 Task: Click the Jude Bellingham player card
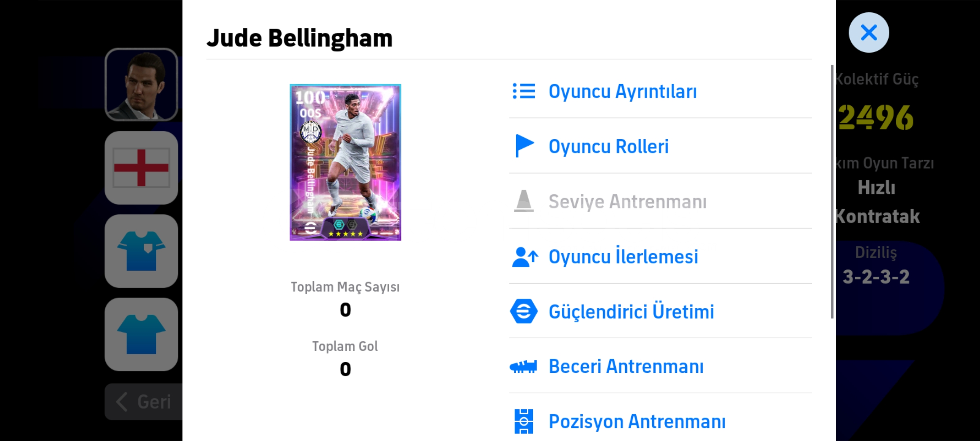pos(345,163)
